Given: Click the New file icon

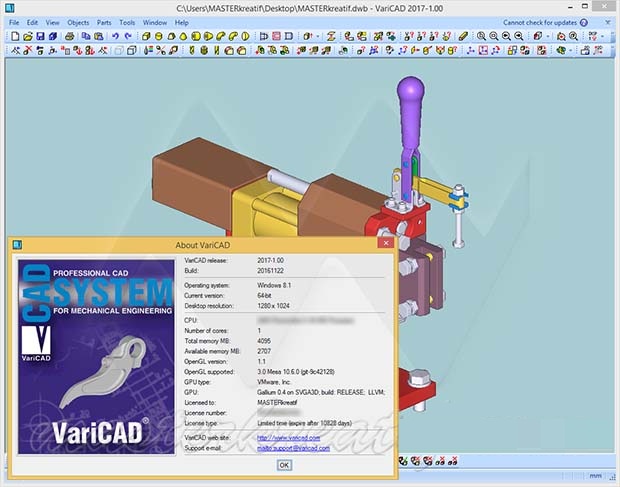Looking at the screenshot, I should pos(15,36).
